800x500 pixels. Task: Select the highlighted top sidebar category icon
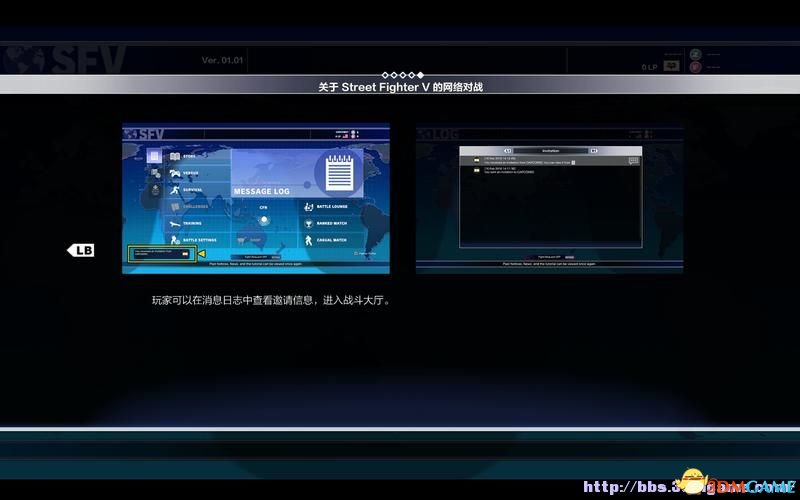pos(155,156)
